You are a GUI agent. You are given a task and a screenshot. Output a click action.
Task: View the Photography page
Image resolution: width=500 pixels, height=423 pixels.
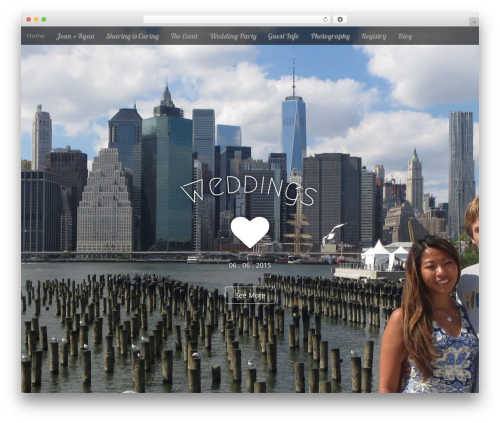(330, 36)
